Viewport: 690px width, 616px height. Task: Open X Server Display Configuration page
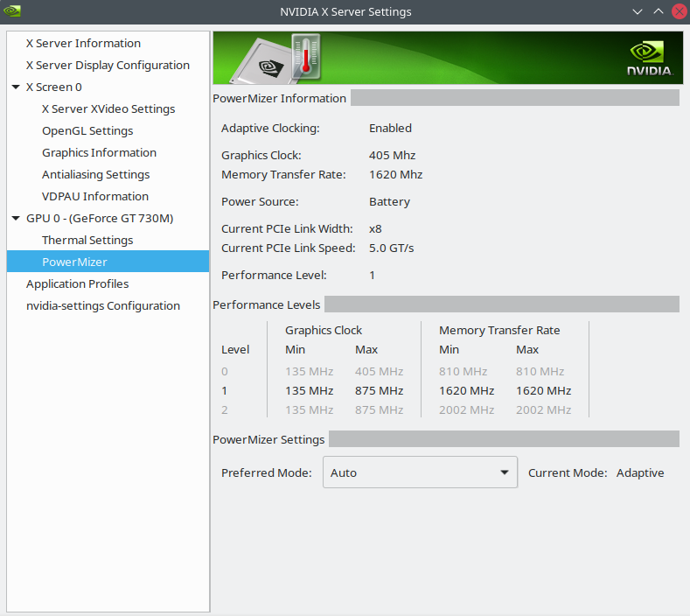pos(108,65)
